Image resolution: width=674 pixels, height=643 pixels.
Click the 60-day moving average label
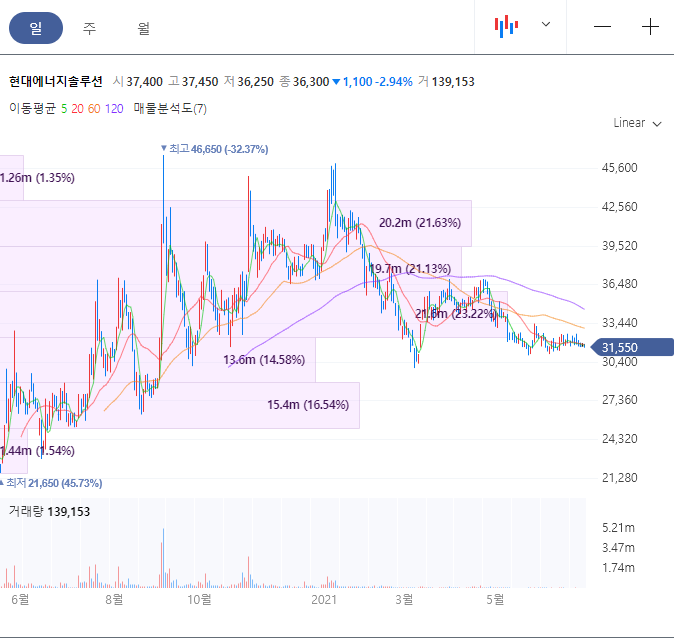[x=94, y=109]
